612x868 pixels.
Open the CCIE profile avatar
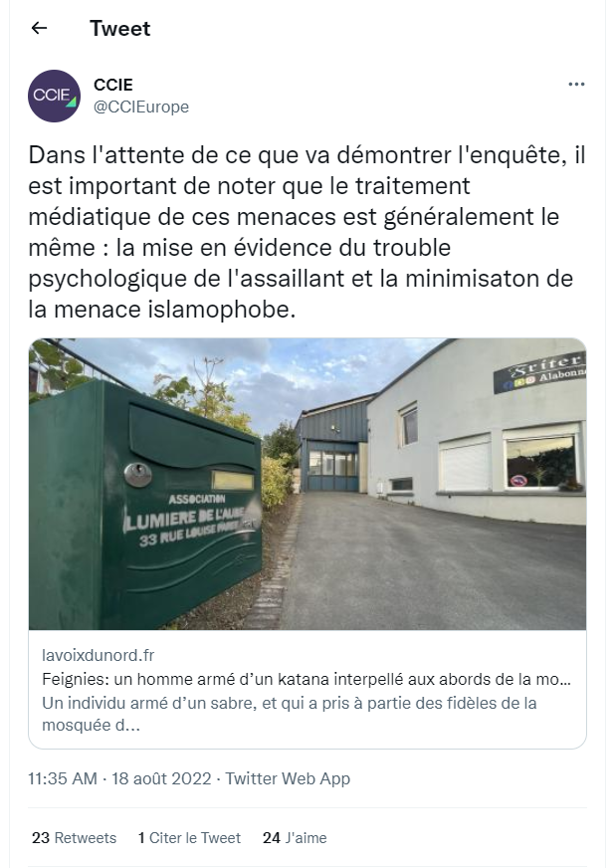[54, 96]
